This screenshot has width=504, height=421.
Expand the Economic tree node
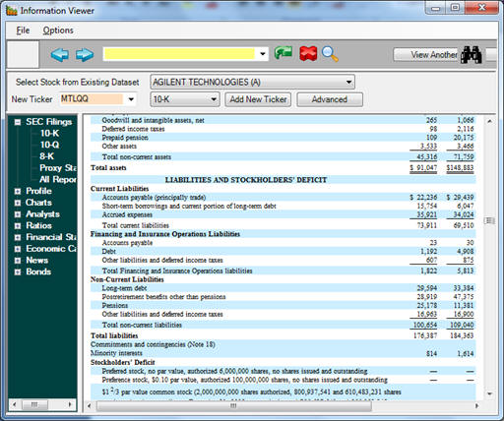tap(18, 249)
